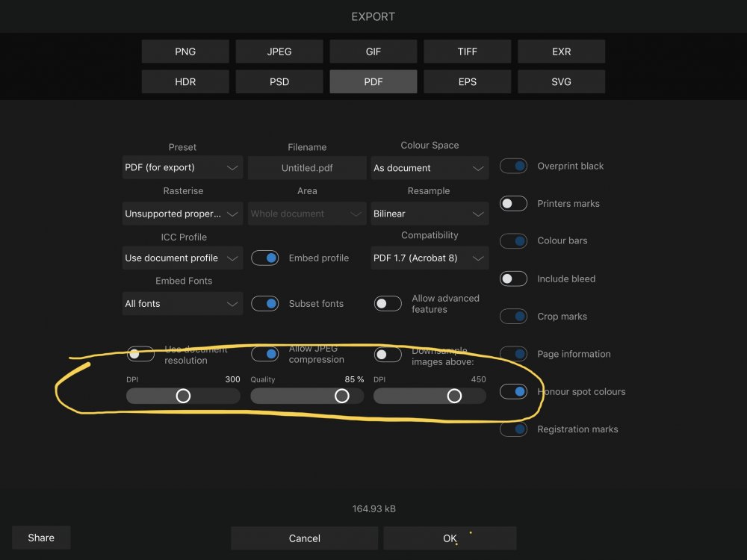The height and width of the screenshot is (560, 747).
Task: Click the JPEG Quality slider handle
Action: coord(341,396)
